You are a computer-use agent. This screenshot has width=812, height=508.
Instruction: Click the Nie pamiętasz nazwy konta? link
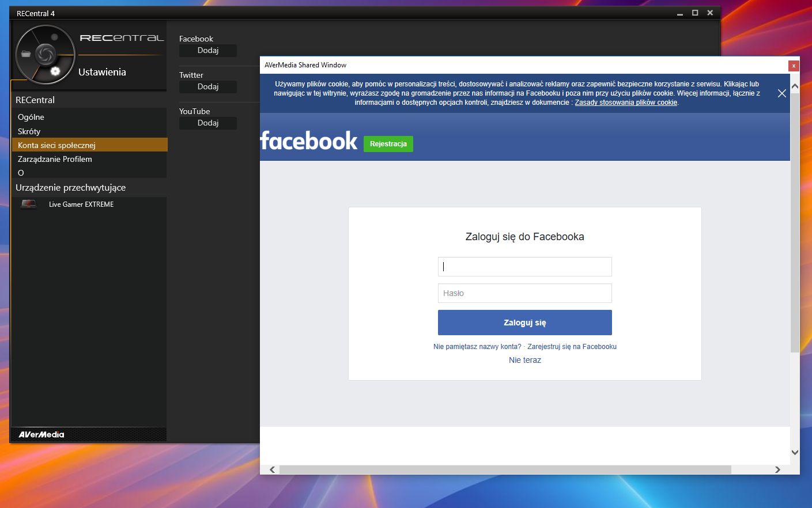point(477,347)
